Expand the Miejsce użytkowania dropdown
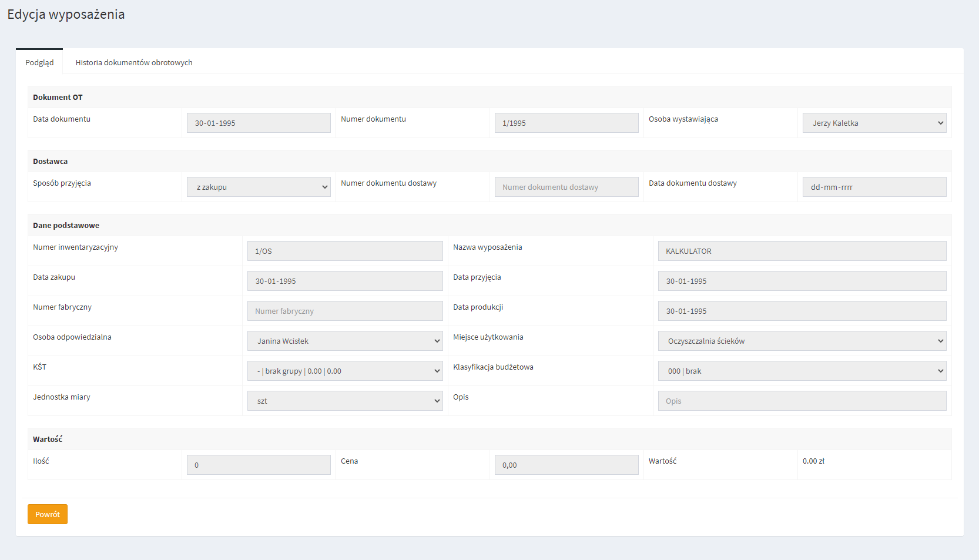This screenshot has width=979, height=560. 802,341
